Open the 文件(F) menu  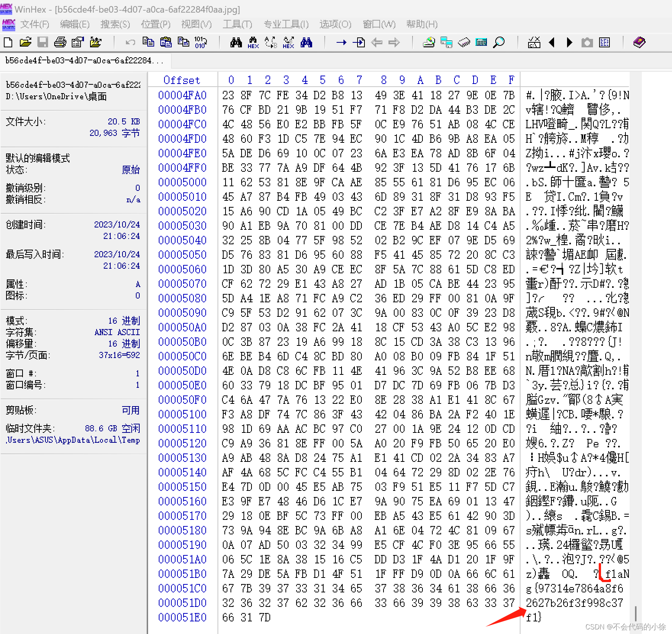click(35, 24)
